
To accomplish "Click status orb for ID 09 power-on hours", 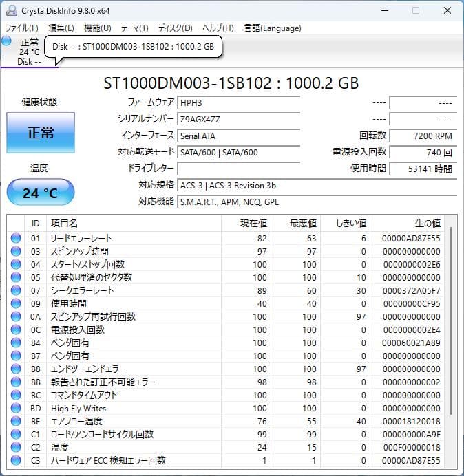I will coord(16,303).
